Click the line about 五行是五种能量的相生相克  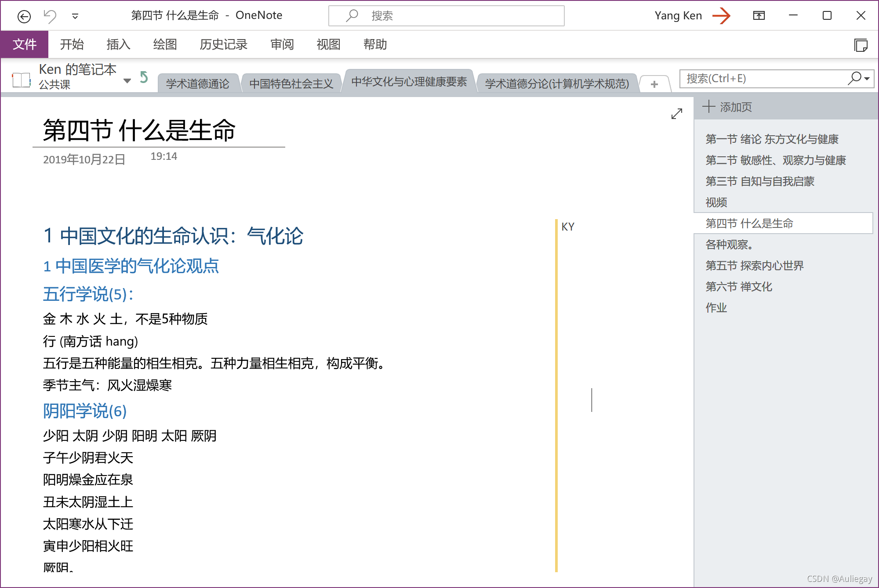214,363
